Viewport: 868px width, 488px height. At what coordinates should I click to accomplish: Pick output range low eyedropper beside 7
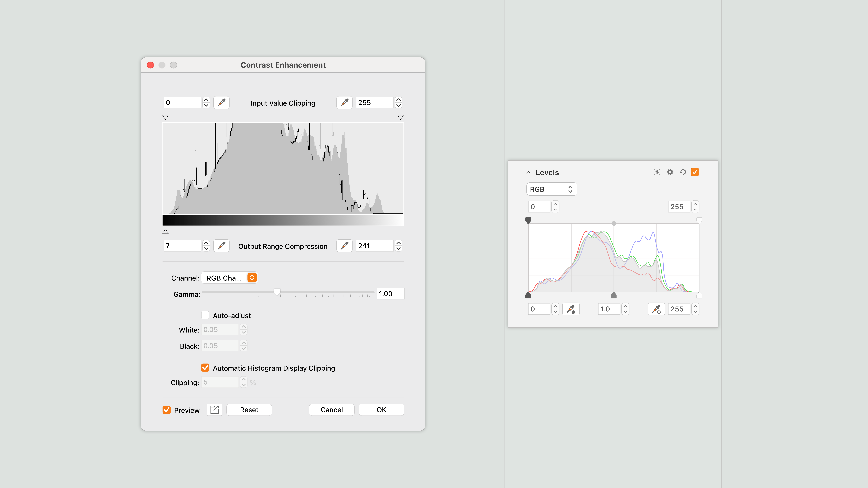tap(221, 246)
